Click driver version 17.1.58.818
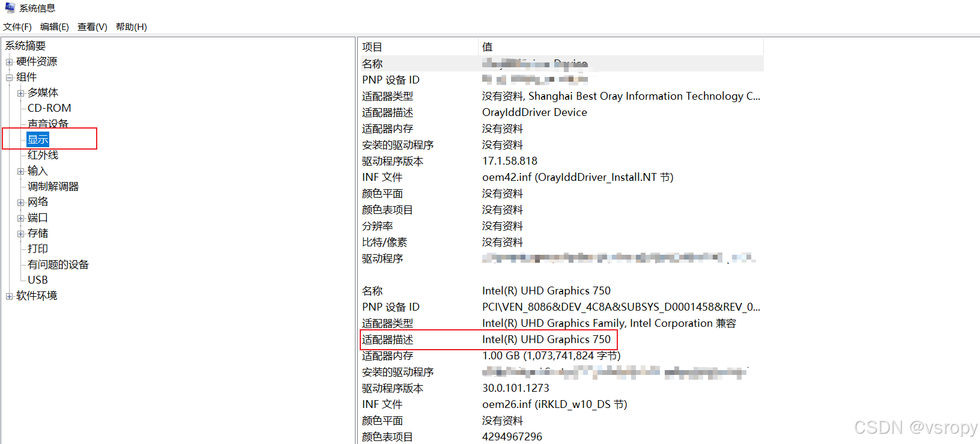Screen dimensions: 980x444 click(510, 161)
